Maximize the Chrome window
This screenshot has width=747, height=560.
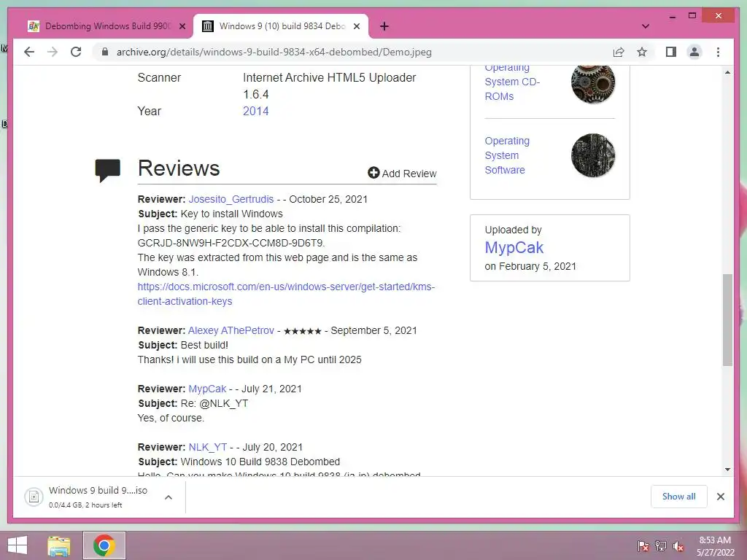tap(692, 16)
